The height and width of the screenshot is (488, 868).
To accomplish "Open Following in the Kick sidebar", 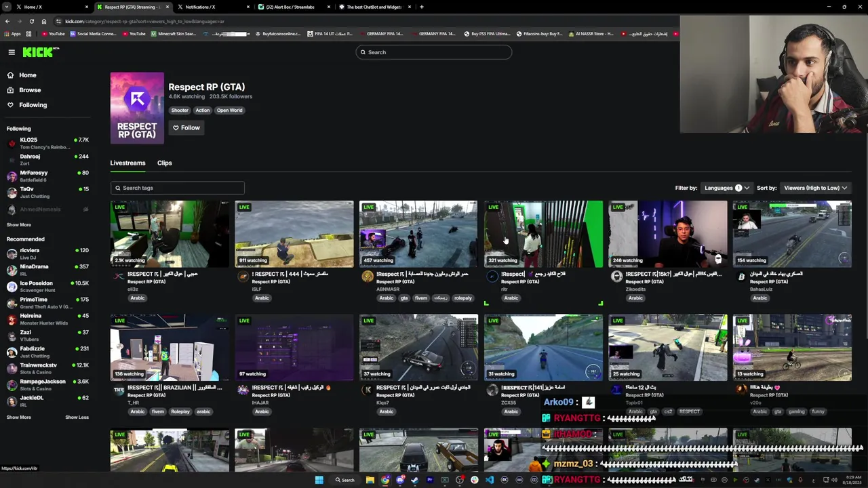I will click(33, 105).
